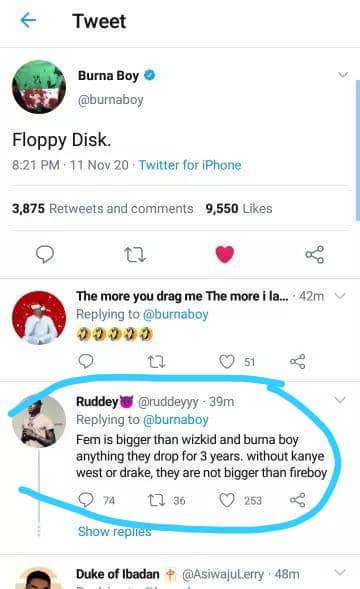Screen dimensions: 360x589
Task: Retweet the laughing emoji reply
Action: 156,362
